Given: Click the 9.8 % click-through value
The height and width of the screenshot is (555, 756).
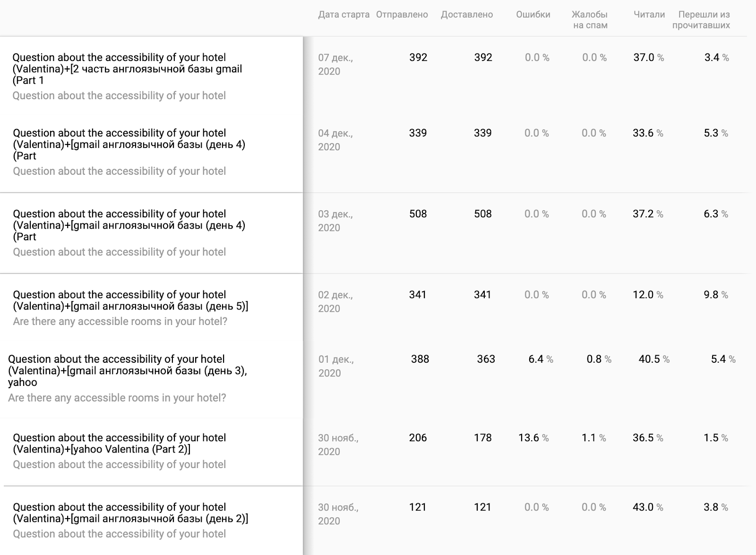Looking at the screenshot, I should (715, 295).
